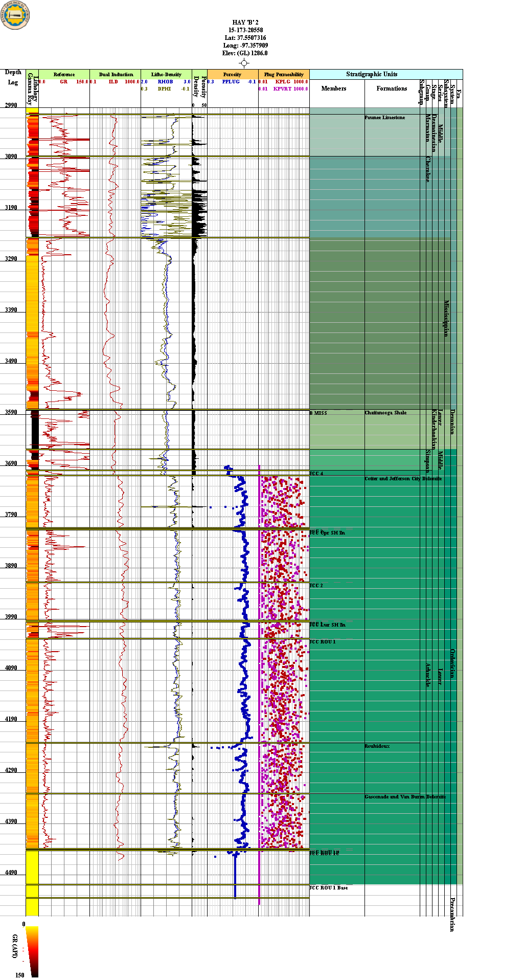Click the GR curve label
Viewport: 524px width, 980px height.
point(63,82)
